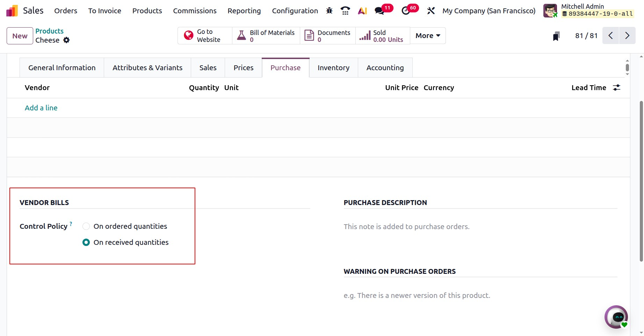Click gear icon next to Cheese
The image size is (644, 336).
point(66,40)
